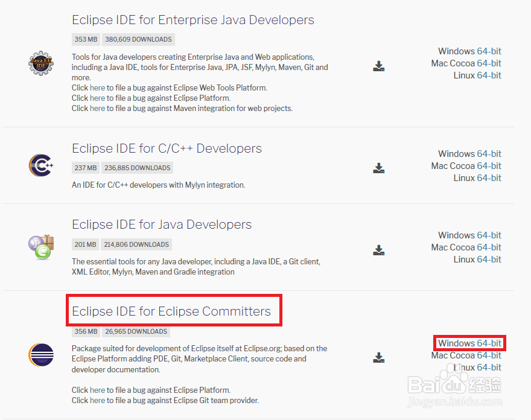Click the Java Developers download icon

click(378, 250)
